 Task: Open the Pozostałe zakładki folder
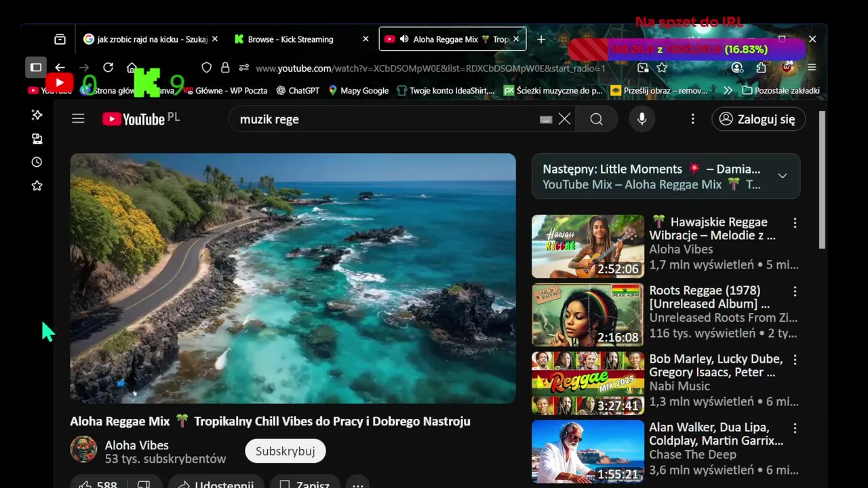781,90
